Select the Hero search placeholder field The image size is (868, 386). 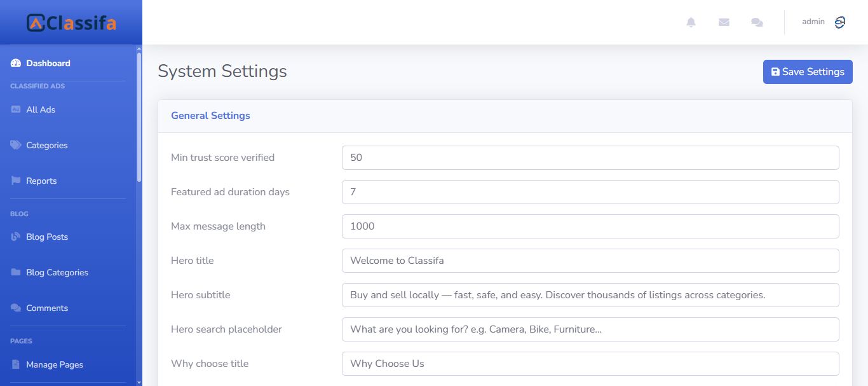(590, 329)
